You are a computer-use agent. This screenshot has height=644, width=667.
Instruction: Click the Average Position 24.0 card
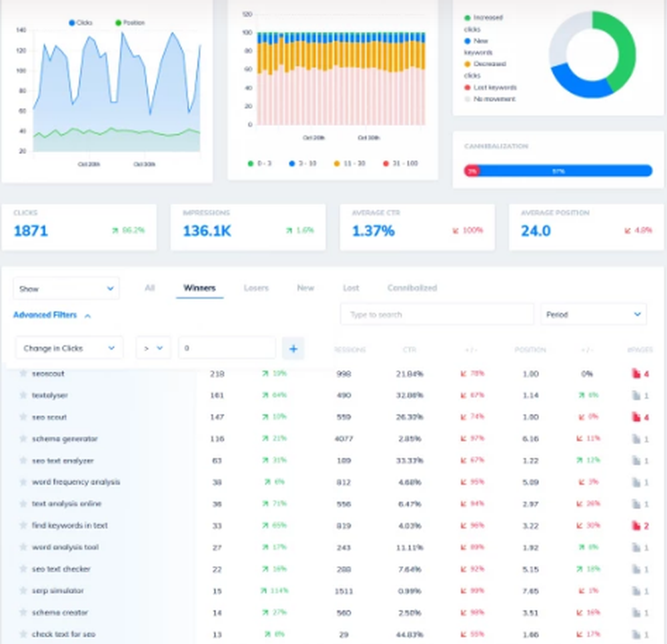[586, 227]
